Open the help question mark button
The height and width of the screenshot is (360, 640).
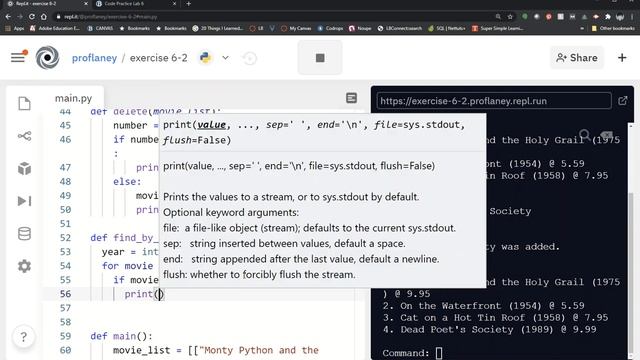point(24,337)
